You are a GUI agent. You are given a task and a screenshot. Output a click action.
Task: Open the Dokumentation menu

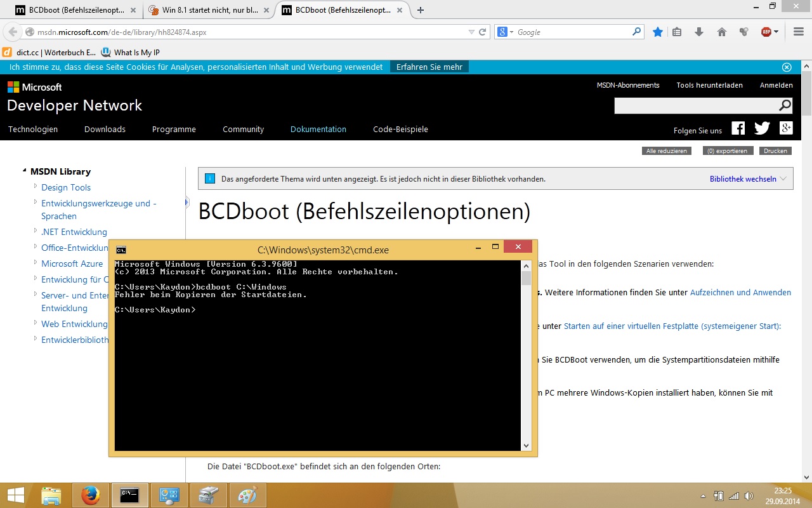[x=318, y=129]
